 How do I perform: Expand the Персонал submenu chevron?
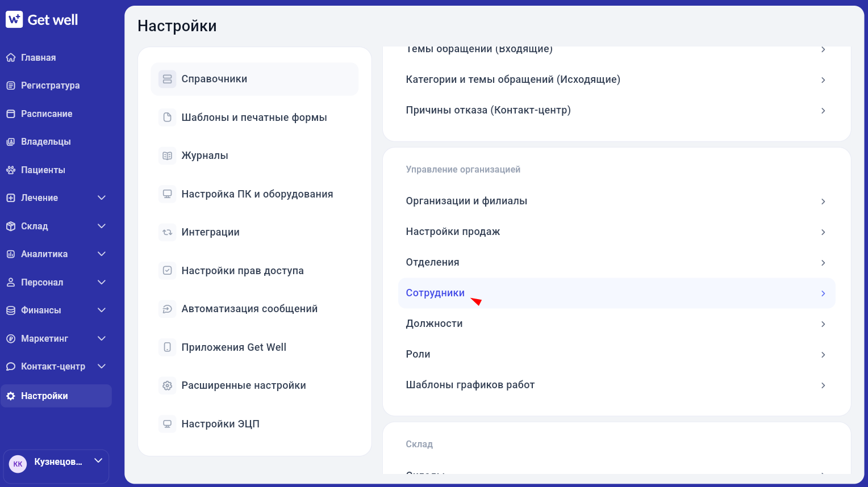click(102, 282)
